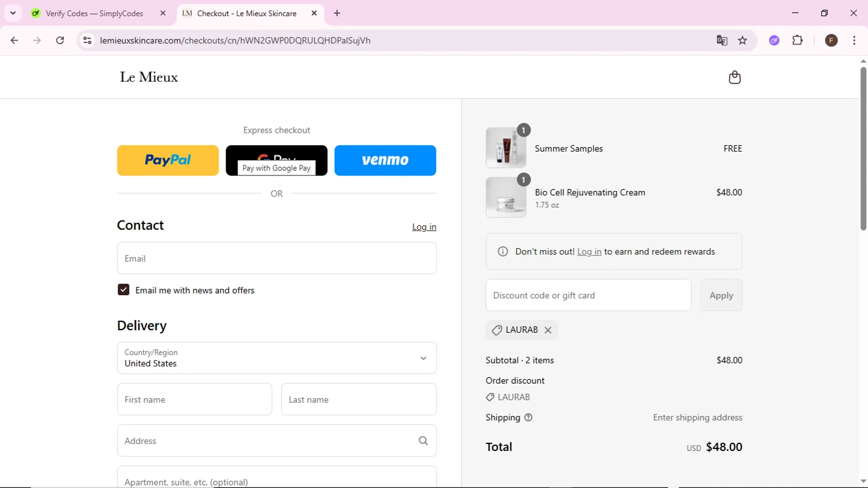Screen dimensions: 868x488
Task: Click the LAURAB applied discount tag
Action: coord(521,330)
